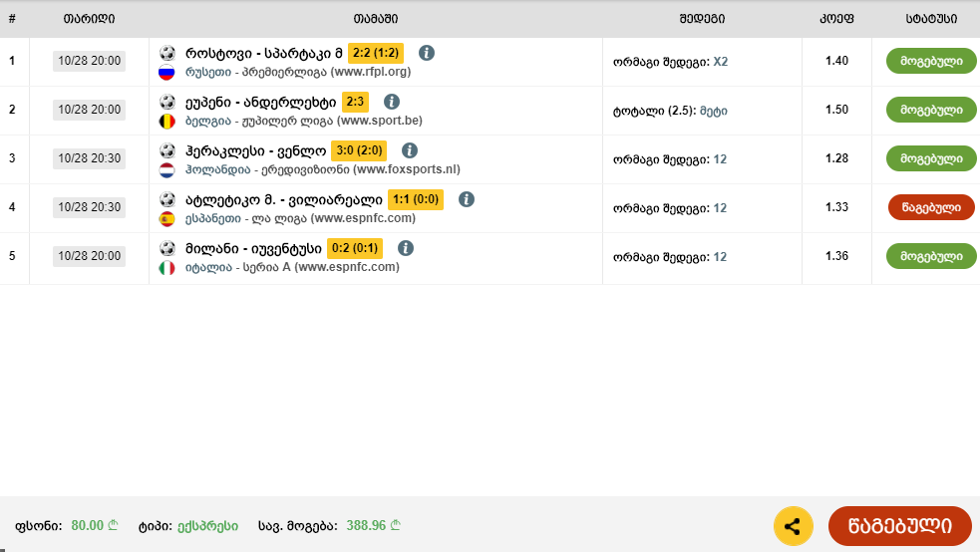Click odds value 1.33
This screenshot has height=552, width=980.
[836, 206]
